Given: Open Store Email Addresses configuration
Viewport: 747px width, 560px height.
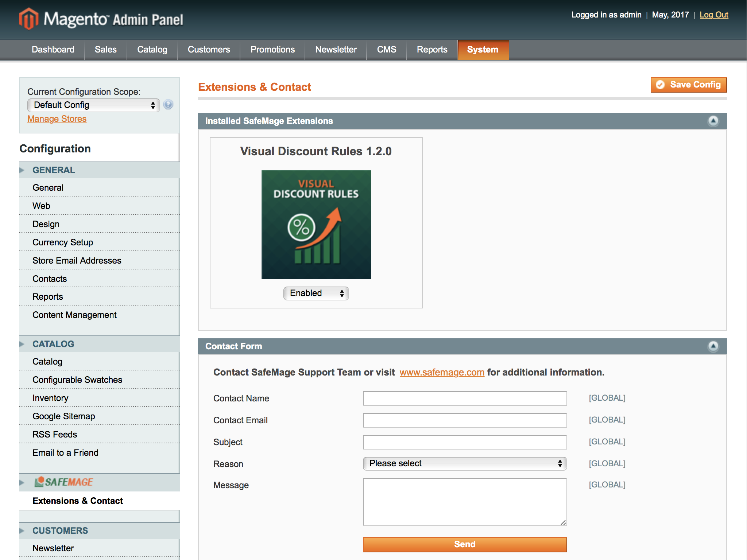Looking at the screenshot, I should click(x=77, y=260).
